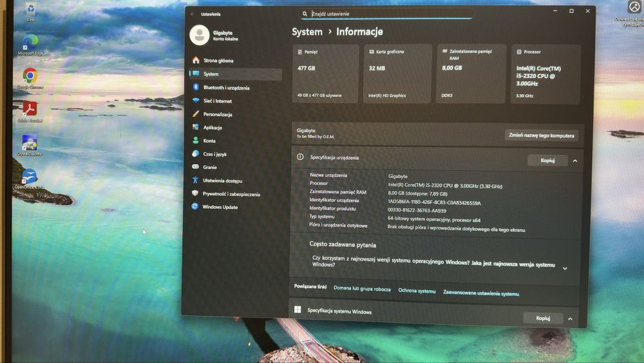Open Prywatność i zabezpieczenia settings
The width and height of the screenshot is (644, 363).
coord(234,193)
